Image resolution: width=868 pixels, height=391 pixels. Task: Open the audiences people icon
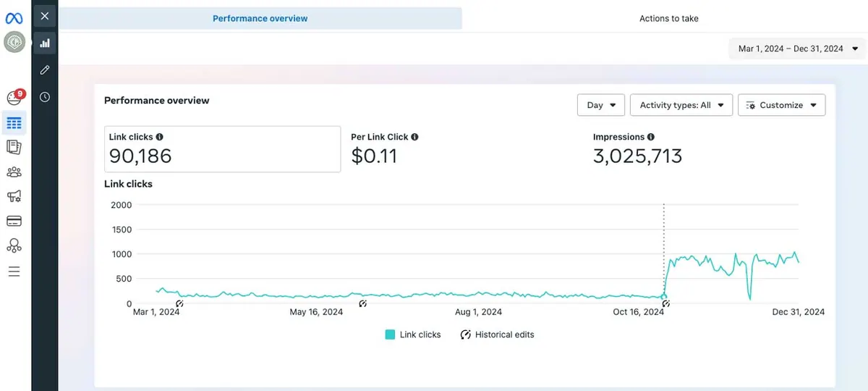pyautogui.click(x=14, y=172)
